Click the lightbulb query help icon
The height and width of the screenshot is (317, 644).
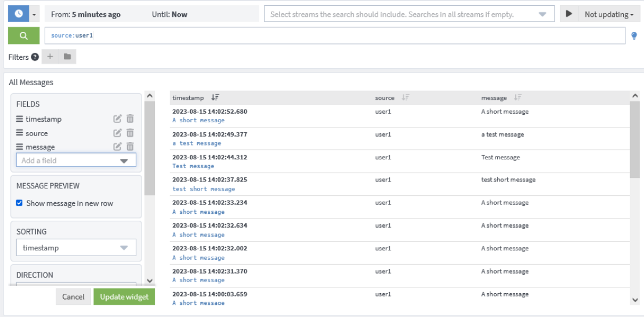tap(634, 36)
